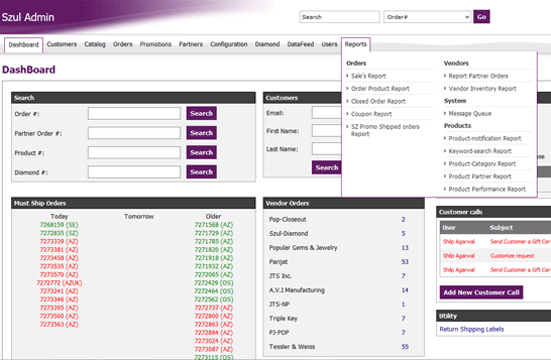Open Product Partner Report
Screen dimensions: 551x360
point(480,176)
